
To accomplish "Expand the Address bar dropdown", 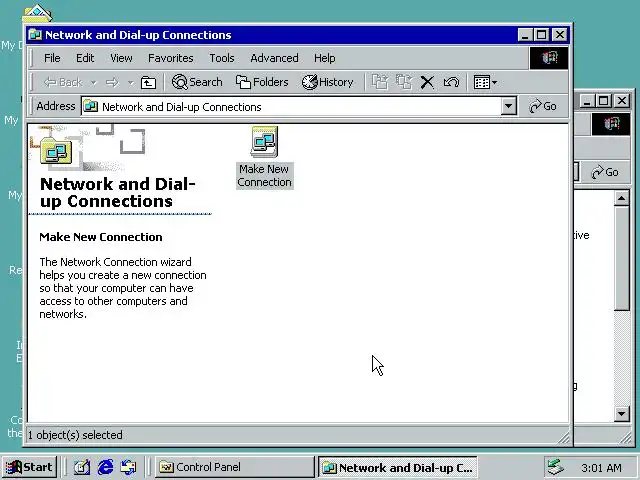I will click(508, 107).
